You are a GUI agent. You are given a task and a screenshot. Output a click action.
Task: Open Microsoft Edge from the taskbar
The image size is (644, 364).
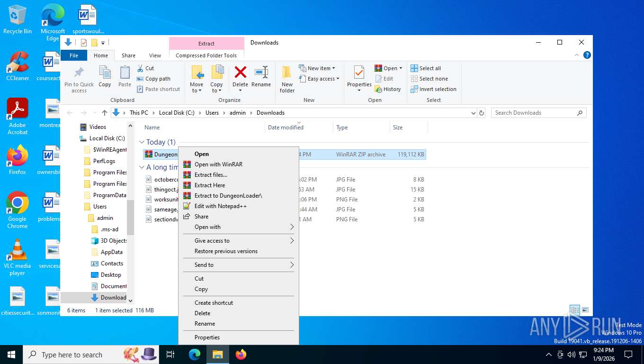[x=195, y=354]
